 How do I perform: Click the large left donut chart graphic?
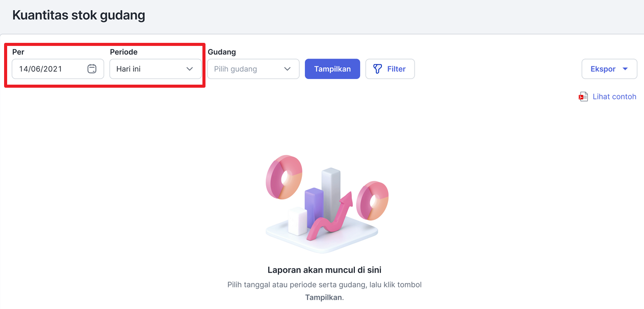pyautogui.click(x=284, y=177)
